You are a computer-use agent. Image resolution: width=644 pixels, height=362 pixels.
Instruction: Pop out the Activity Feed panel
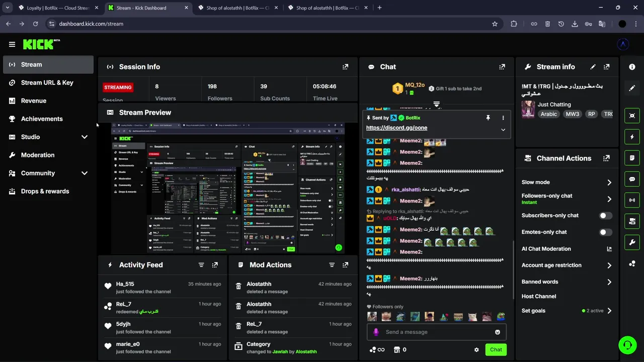coord(215,265)
